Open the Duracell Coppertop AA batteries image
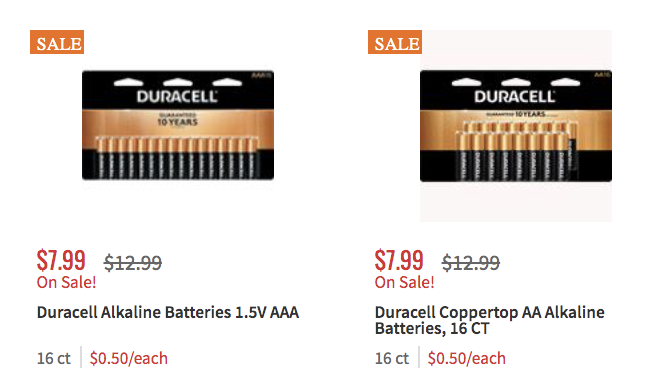The height and width of the screenshot is (388, 652). click(516, 126)
